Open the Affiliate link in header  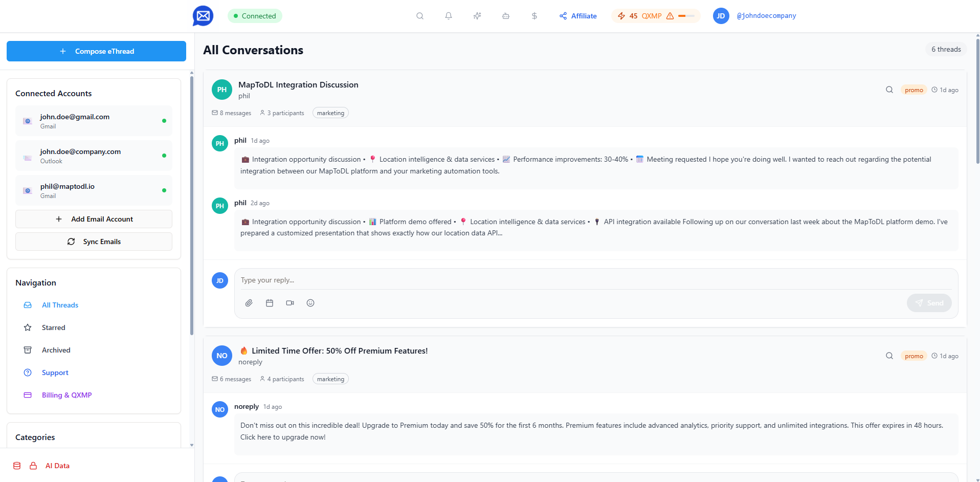578,16
